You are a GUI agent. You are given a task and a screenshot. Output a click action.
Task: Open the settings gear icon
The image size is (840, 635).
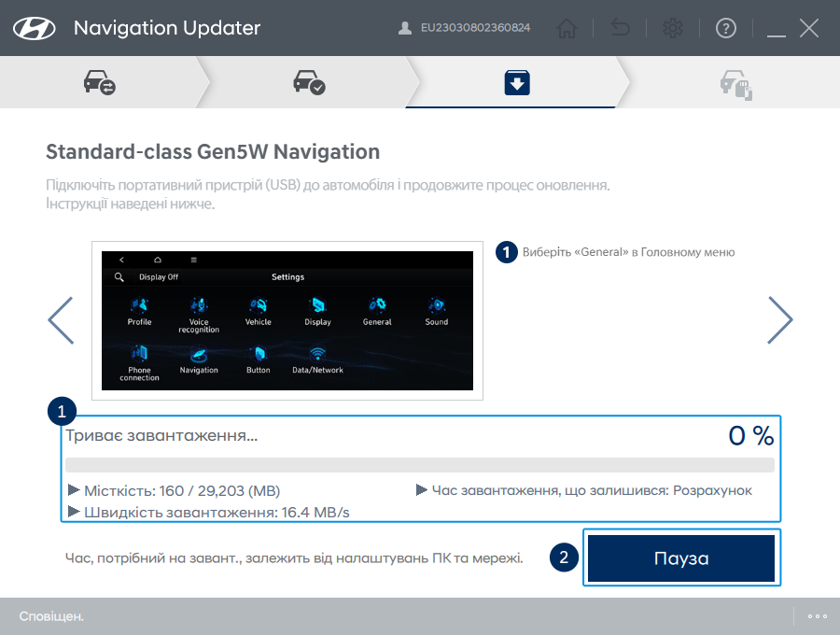[673, 28]
